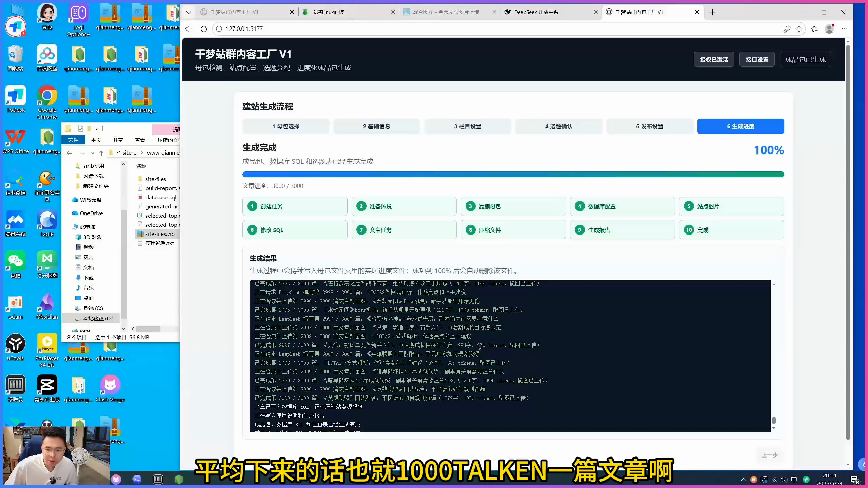Open 企业微信 desktop icon

15,183
